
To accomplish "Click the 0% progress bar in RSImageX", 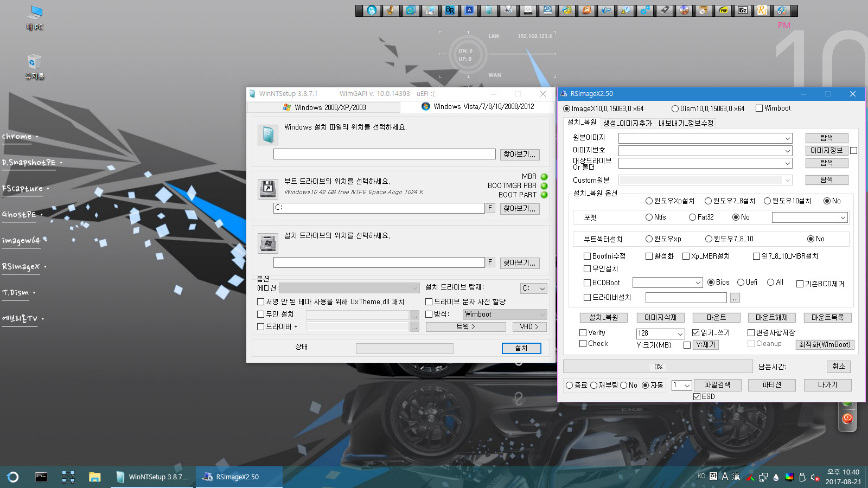I will [658, 367].
